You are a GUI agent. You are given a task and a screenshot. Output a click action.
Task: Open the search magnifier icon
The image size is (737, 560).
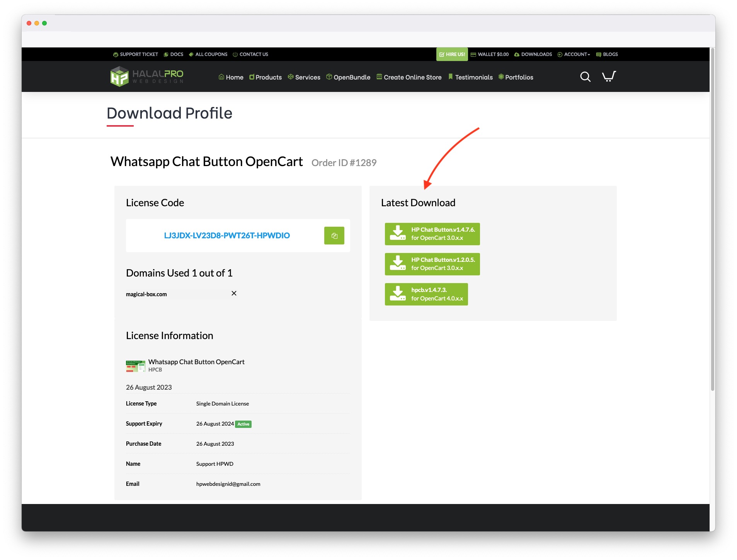tap(585, 77)
